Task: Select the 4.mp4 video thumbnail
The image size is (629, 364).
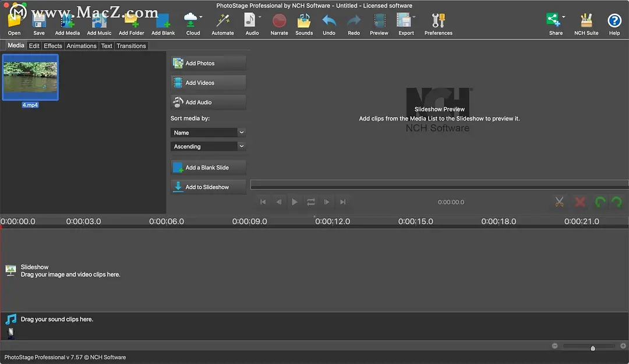Action: click(x=30, y=77)
